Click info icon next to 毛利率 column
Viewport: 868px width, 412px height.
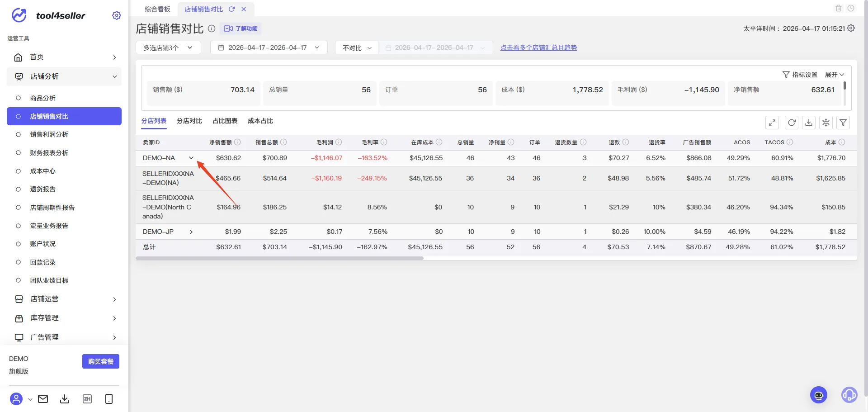click(x=384, y=142)
